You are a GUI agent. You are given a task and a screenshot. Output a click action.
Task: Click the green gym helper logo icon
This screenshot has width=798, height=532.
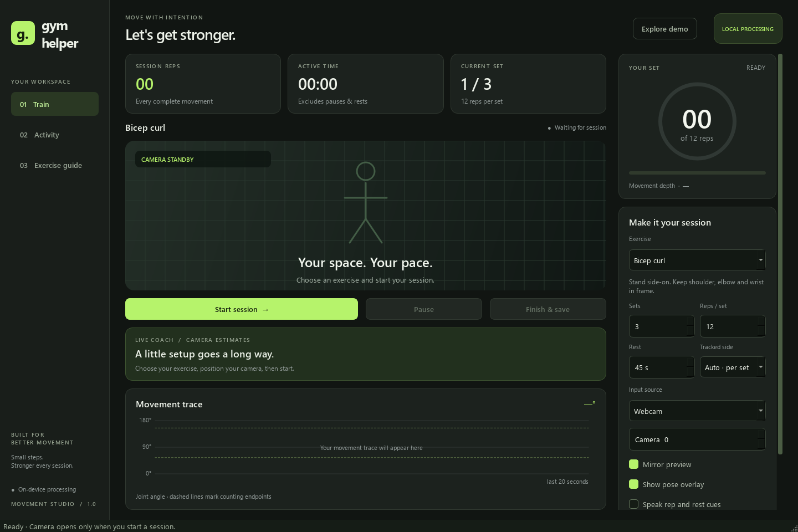point(23,33)
